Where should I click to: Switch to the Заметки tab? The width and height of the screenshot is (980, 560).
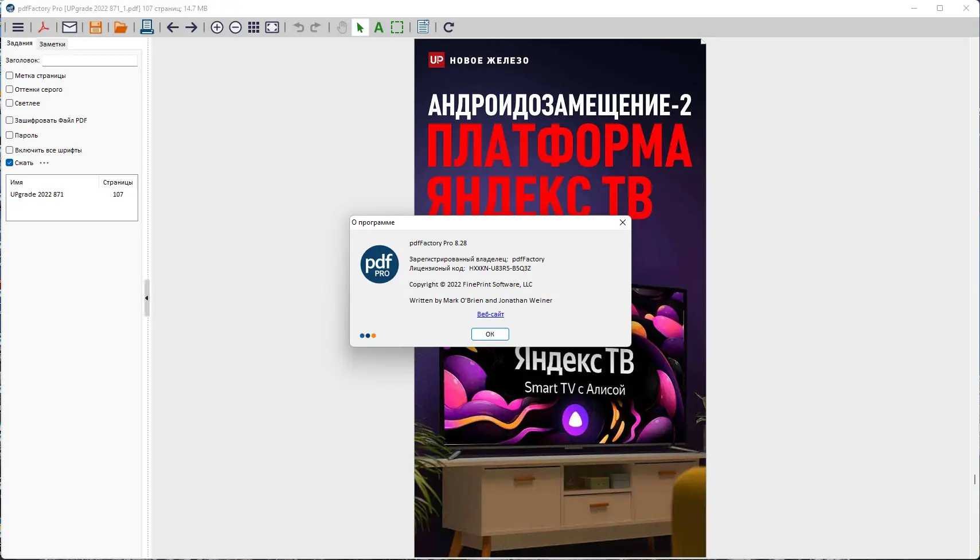(x=53, y=44)
